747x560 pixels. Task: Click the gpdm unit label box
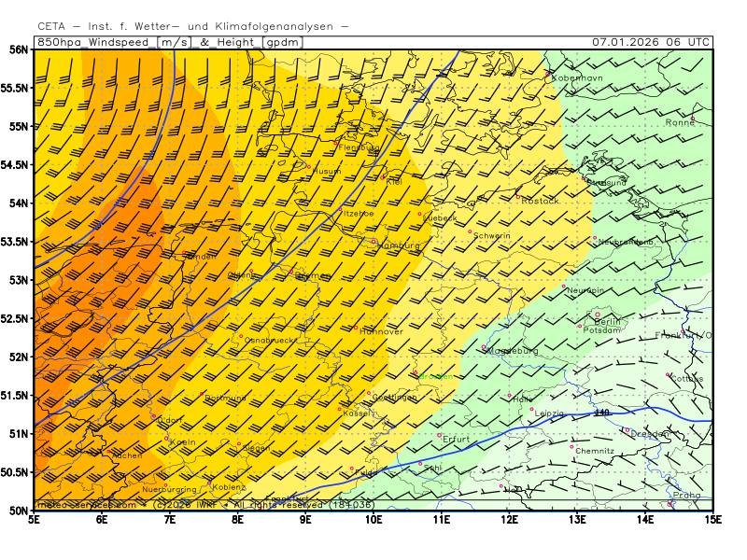tap(281, 42)
